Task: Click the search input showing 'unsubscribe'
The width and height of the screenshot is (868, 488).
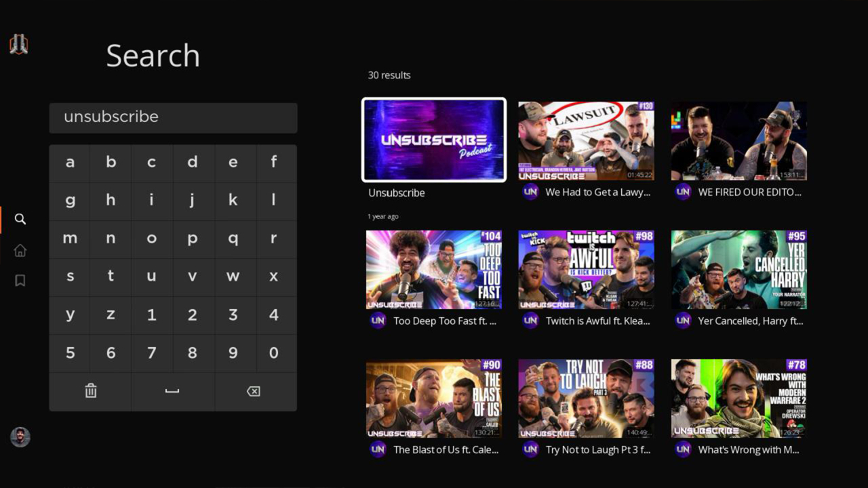Action: coord(173,118)
